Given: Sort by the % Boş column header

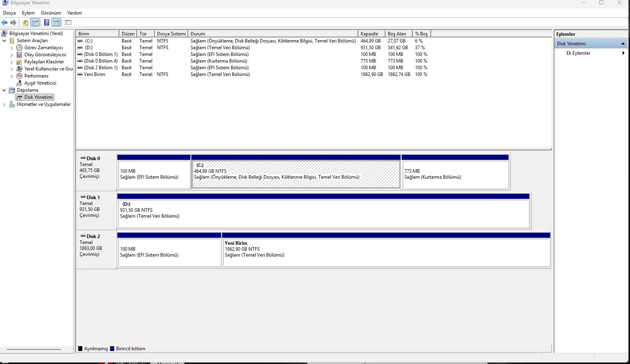Looking at the screenshot, I should (421, 34).
